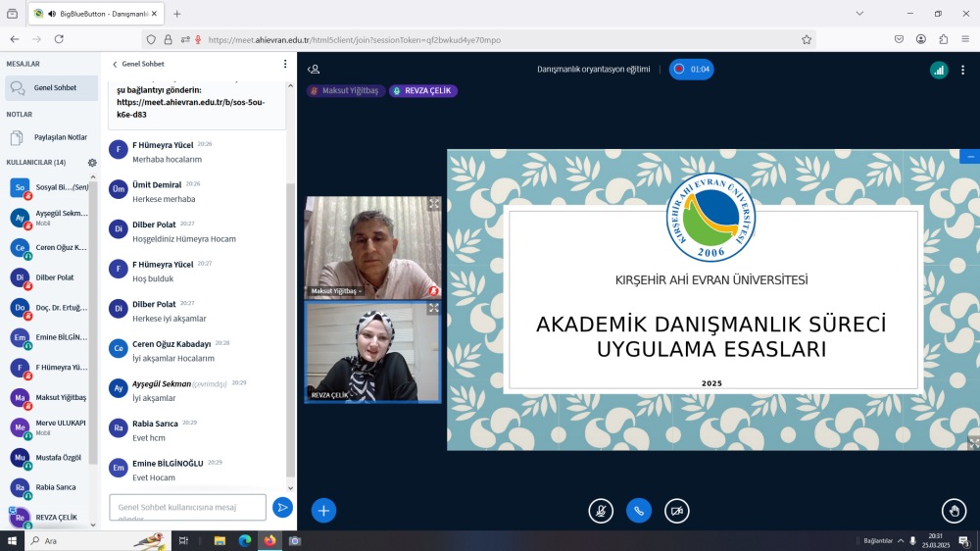Send the chat message
Screen dimensions: 980x551
click(282, 507)
